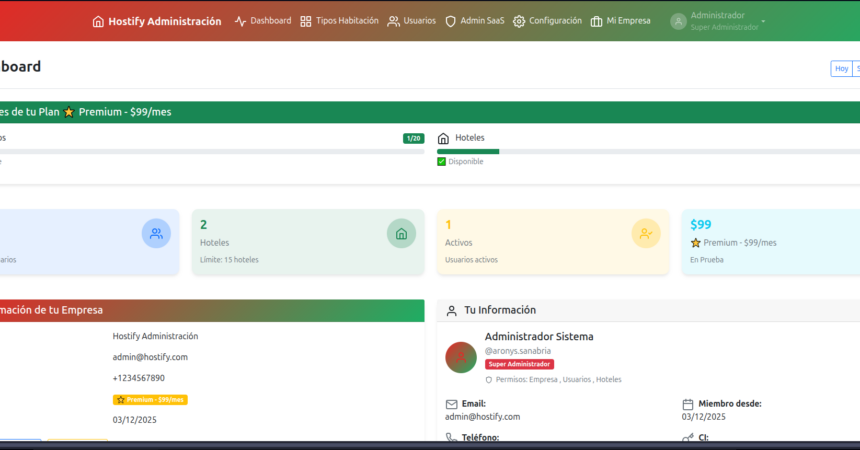Screen dimensions: 860x450
Task: Go to the Usuarios section
Action: (411, 21)
